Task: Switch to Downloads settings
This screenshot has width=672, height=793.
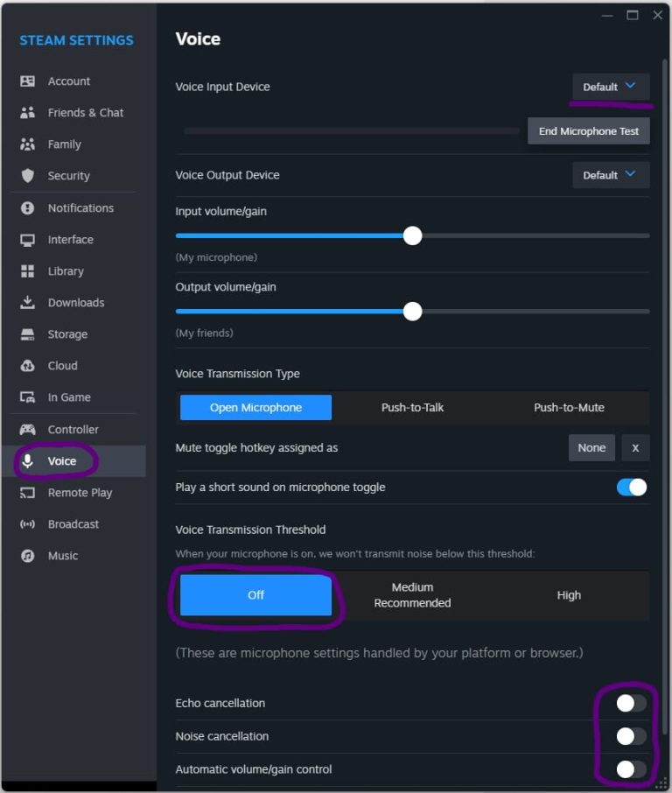Action: point(73,303)
